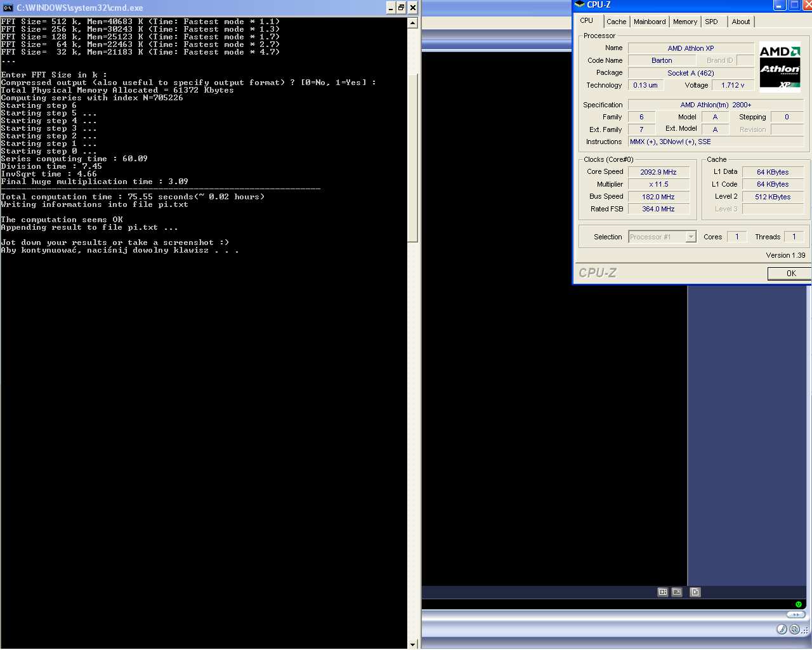This screenshot has width=812, height=650.
Task: Click the Core Speed value '2092.9 MHz'
Action: coord(658,172)
